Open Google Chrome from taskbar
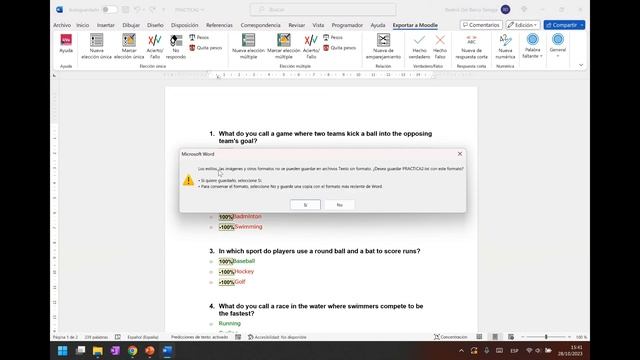The width and height of the screenshot is (640, 360). [132, 351]
